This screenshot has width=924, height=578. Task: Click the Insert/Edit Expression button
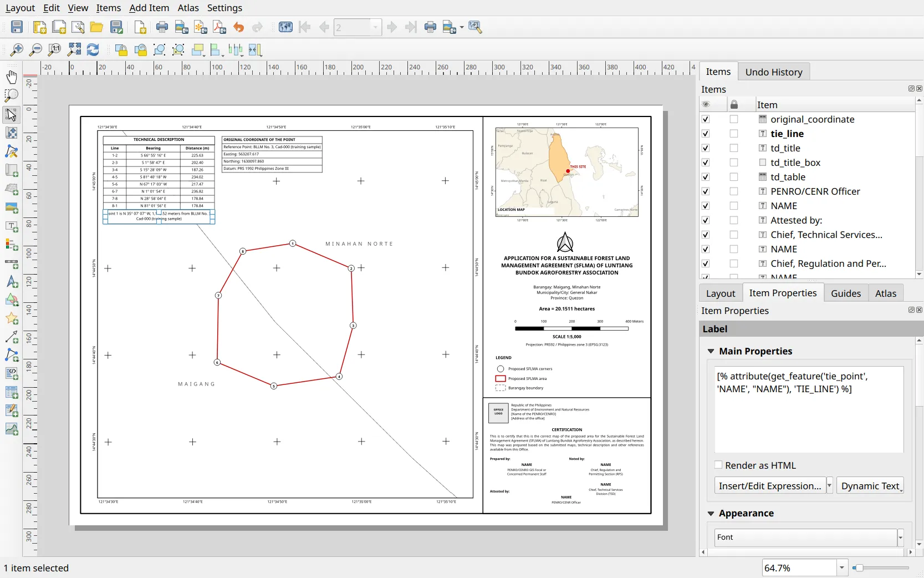tap(770, 486)
